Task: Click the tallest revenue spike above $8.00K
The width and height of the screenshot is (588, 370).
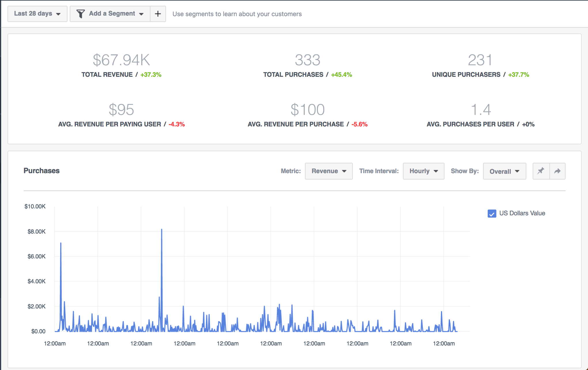Action: tap(162, 230)
